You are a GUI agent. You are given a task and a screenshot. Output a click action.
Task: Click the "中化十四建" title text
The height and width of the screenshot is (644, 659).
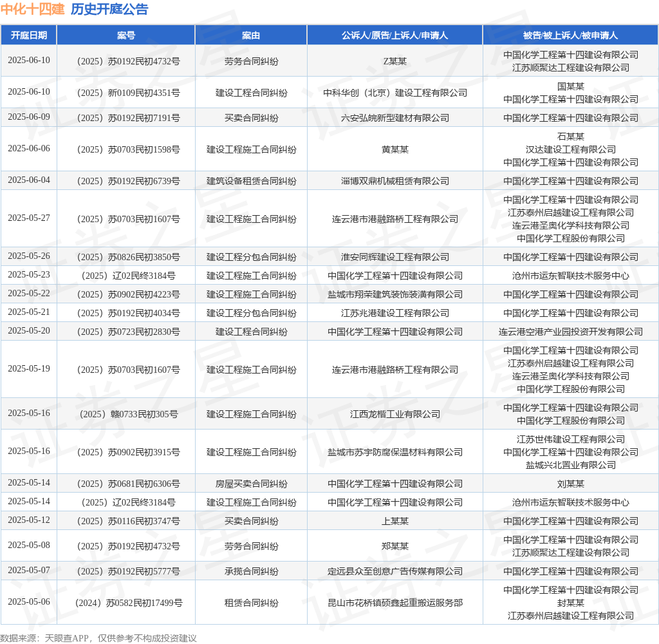click(x=33, y=9)
